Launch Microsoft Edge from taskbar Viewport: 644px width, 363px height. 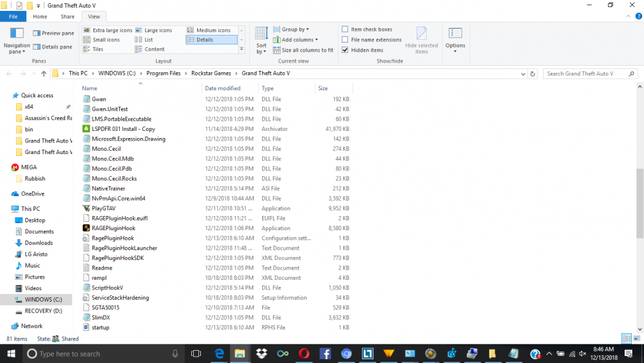click(219, 353)
